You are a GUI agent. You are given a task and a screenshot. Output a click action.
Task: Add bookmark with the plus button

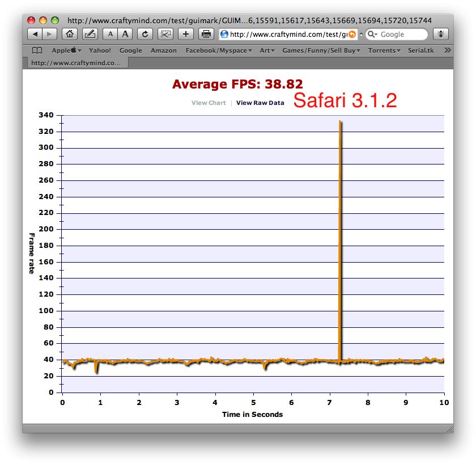tap(186, 35)
